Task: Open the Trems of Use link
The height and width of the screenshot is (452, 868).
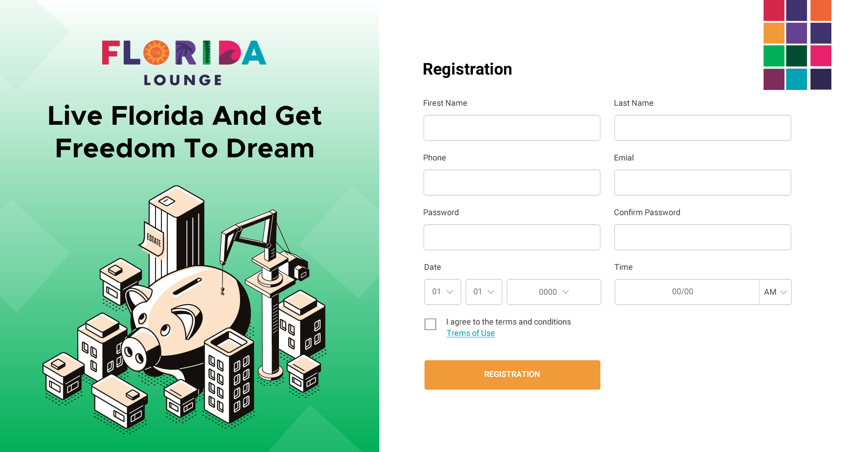Action: tap(471, 333)
